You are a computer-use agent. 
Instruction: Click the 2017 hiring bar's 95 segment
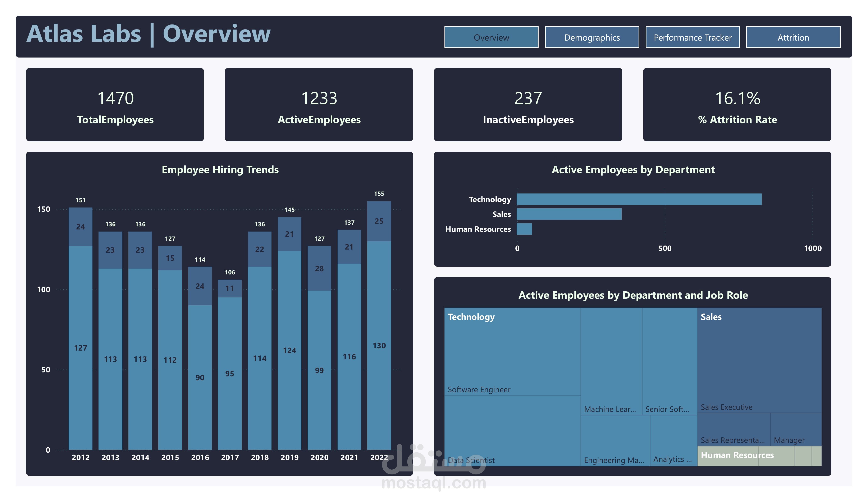(230, 374)
